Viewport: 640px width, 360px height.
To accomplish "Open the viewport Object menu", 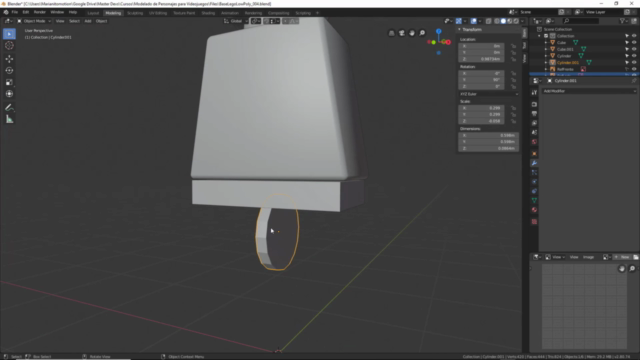I will pyautogui.click(x=101, y=21).
